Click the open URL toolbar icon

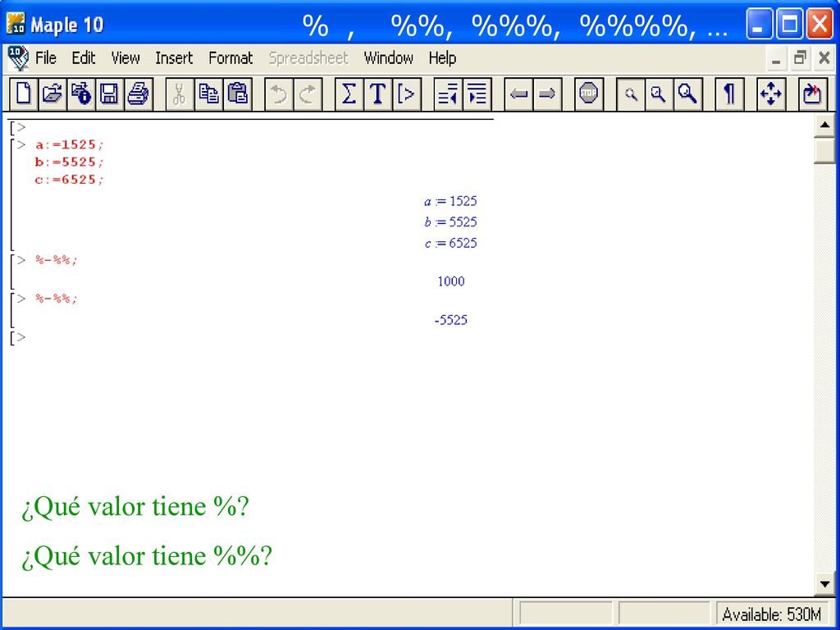click(x=81, y=94)
